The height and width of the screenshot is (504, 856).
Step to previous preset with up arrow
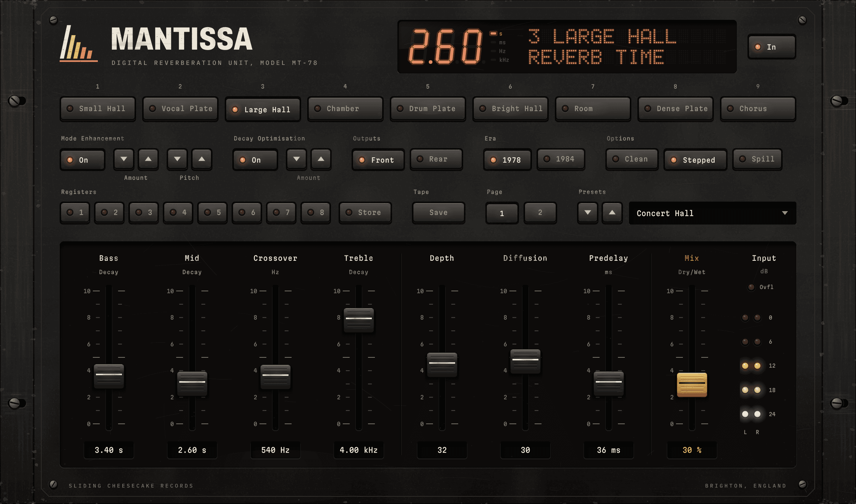click(612, 213)
